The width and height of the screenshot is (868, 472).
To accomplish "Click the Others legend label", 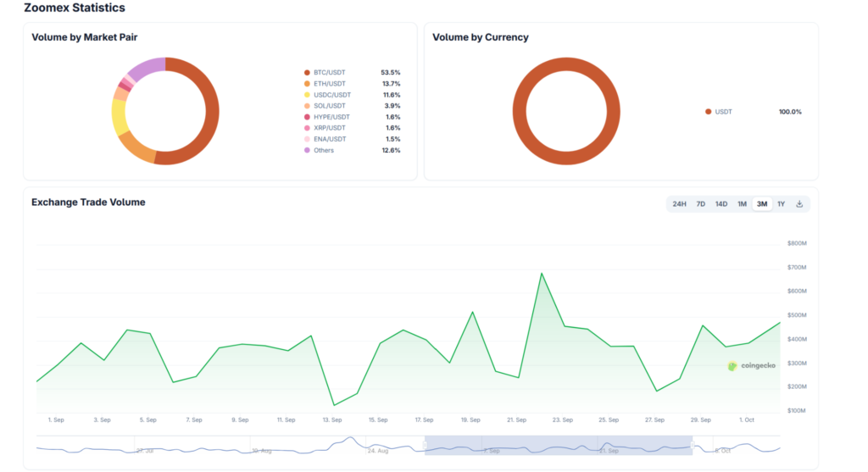I will point(324,150).
